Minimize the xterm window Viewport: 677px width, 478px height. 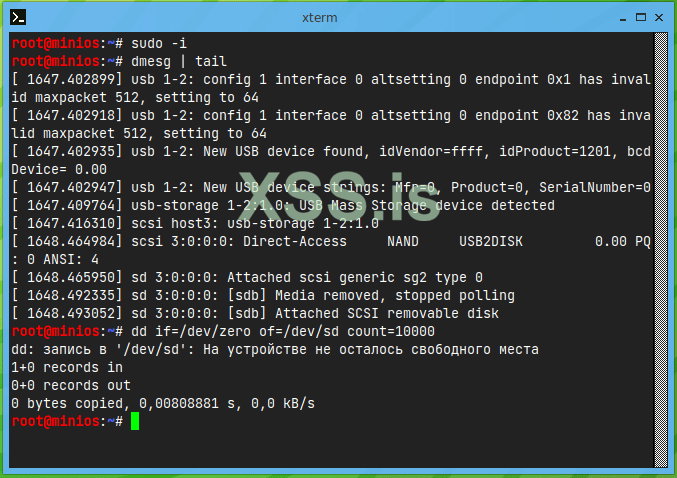[623, 18]
